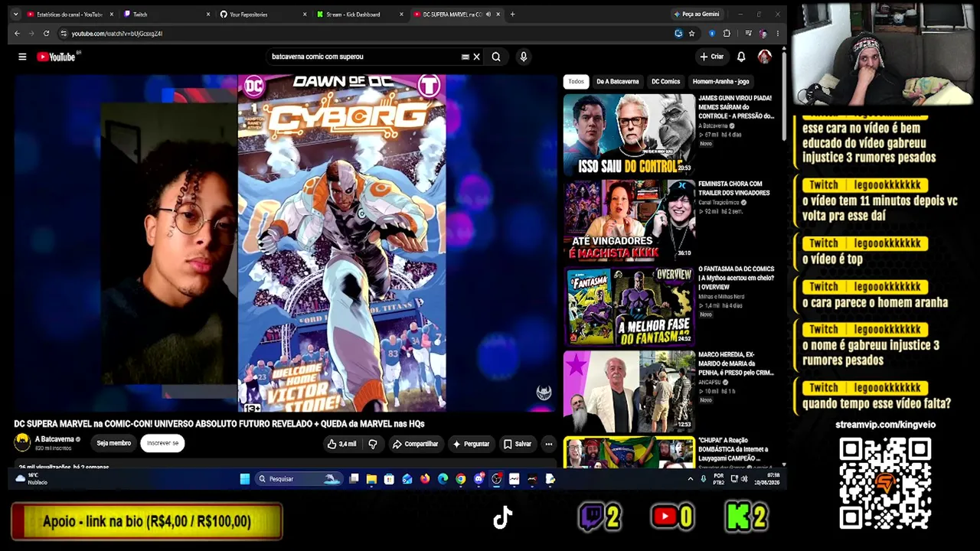Open the Windows Start menu
This screenshot has height=551, width=980.
[x=245, y=479]
